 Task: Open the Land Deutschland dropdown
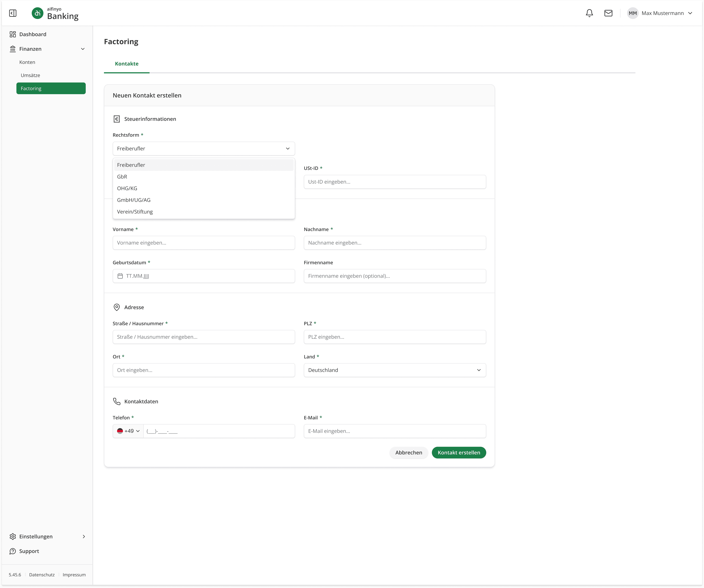(394, 370)
